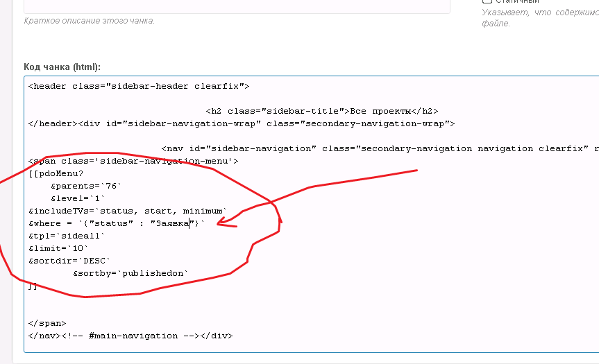
Task: Click the closing </span> tag line
Action: (47, 323)
